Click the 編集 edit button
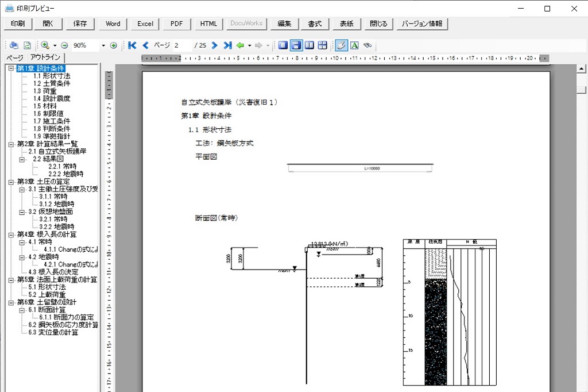The width and height of the screenshot is (588, 392). click(x=284, y=24)
